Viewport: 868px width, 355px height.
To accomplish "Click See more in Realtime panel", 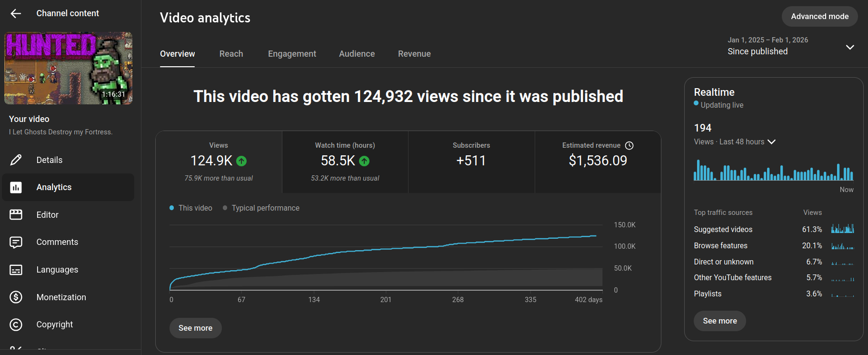I will (x=719, y=321).
